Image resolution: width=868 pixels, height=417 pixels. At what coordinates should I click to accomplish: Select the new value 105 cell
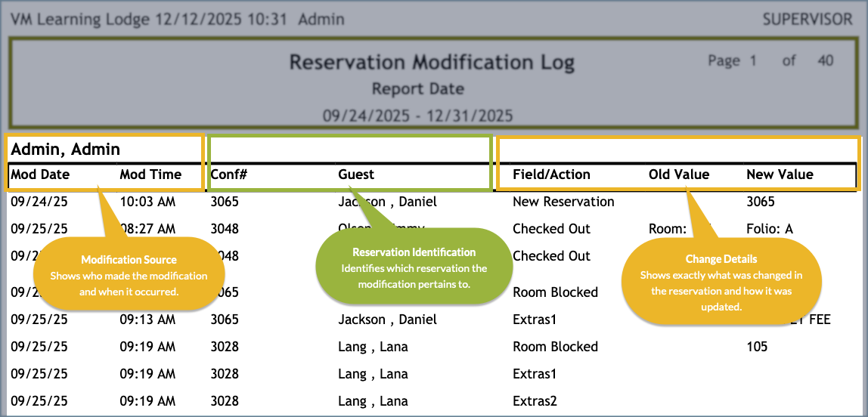click(x=757, y=347)
